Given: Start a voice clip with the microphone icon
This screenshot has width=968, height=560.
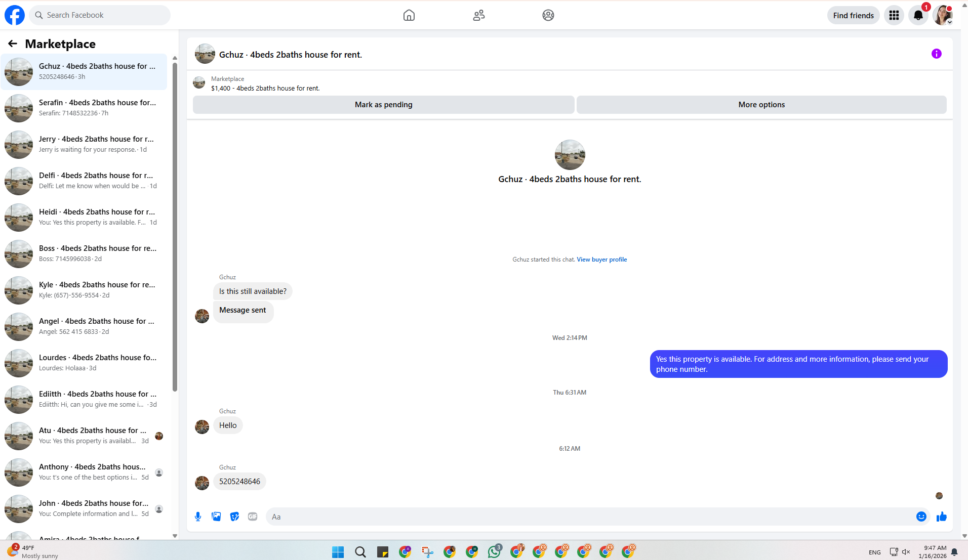Looking at the screenshot, I should tap(198, 516).
